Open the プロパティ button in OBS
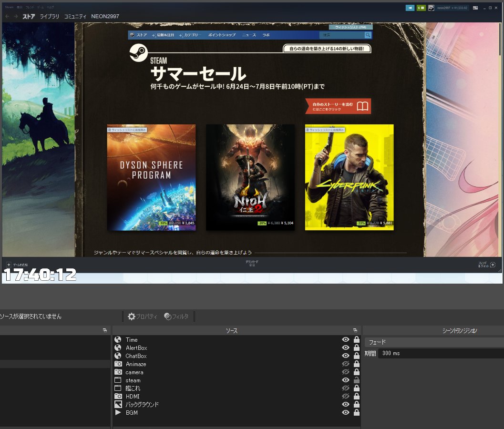Screen dimensions: 504x429 point(143,317)
